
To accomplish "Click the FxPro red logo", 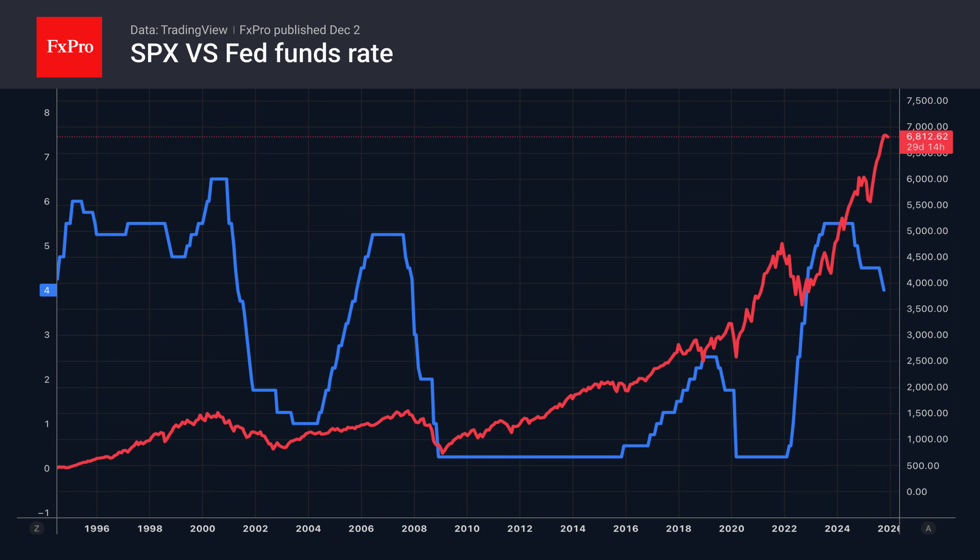I will 69,47.
